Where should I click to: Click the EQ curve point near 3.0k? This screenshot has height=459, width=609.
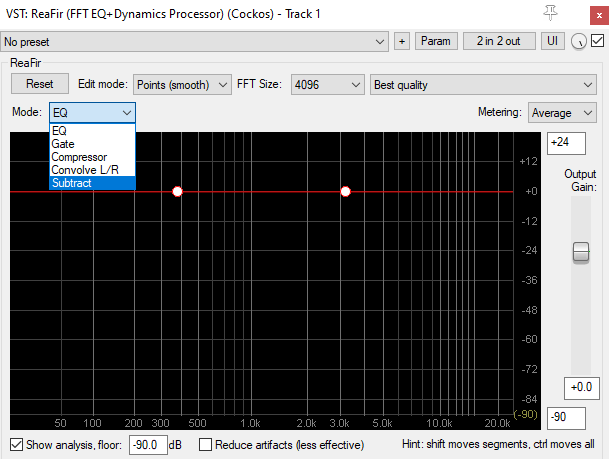tap(346, 191)
